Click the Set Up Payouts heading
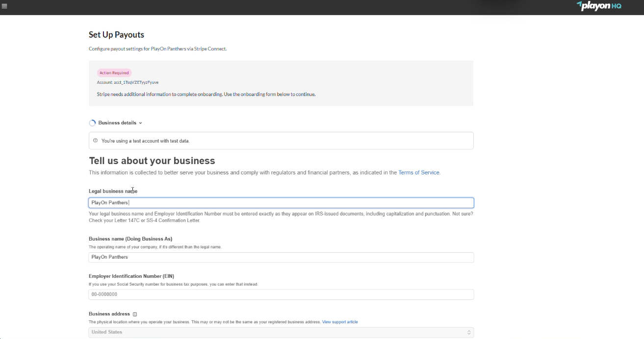644x339 pixels. pos(116,35)
